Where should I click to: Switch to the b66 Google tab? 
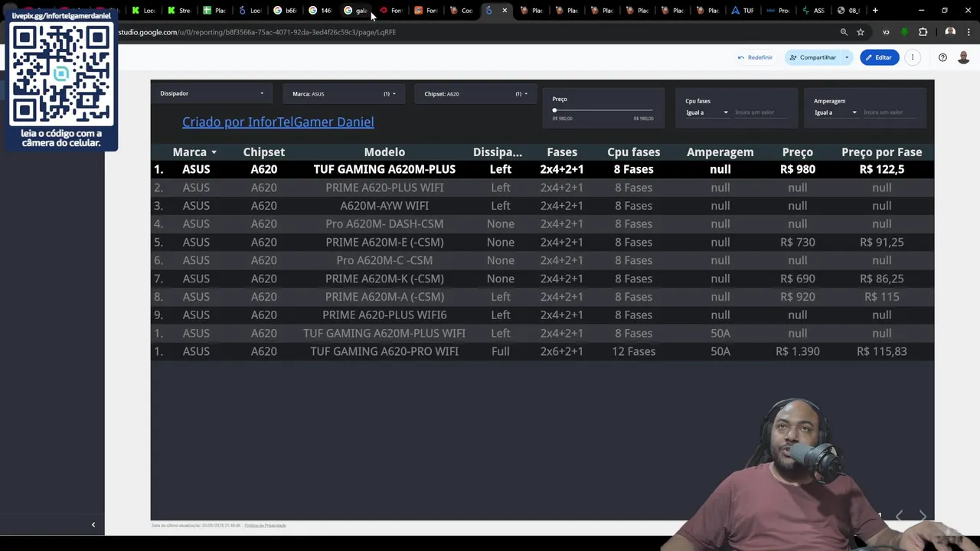pos(286,11)
